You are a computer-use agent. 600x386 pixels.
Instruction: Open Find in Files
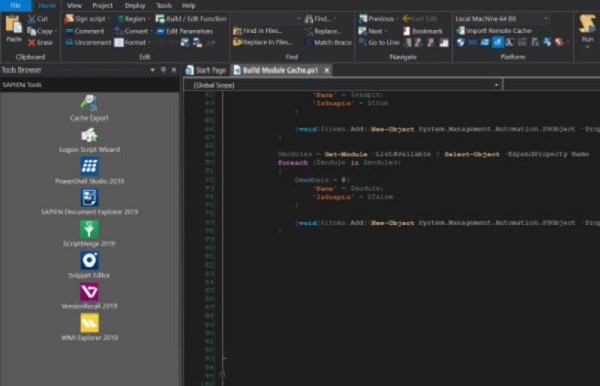pos(258,31)
